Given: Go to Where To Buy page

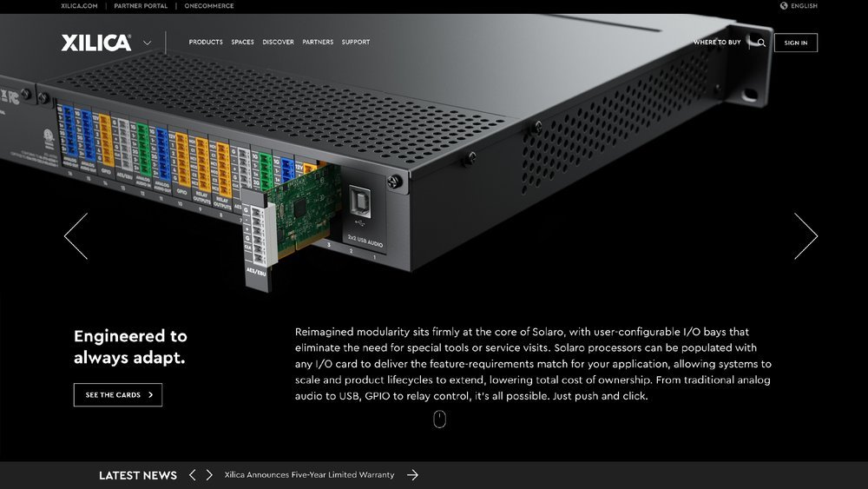Looking at the screenshot, I should [x=717, y=42].
